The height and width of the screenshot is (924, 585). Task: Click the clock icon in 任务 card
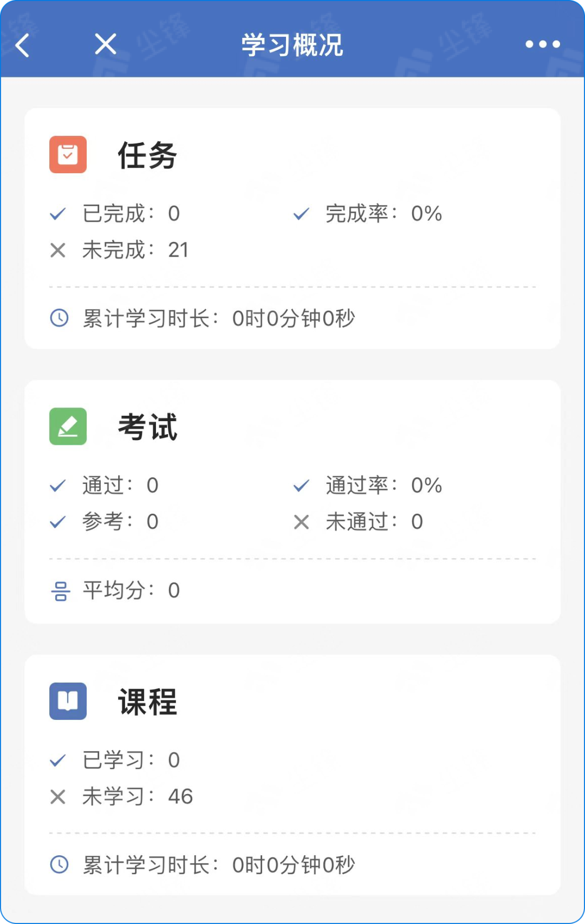click(59, 318)
